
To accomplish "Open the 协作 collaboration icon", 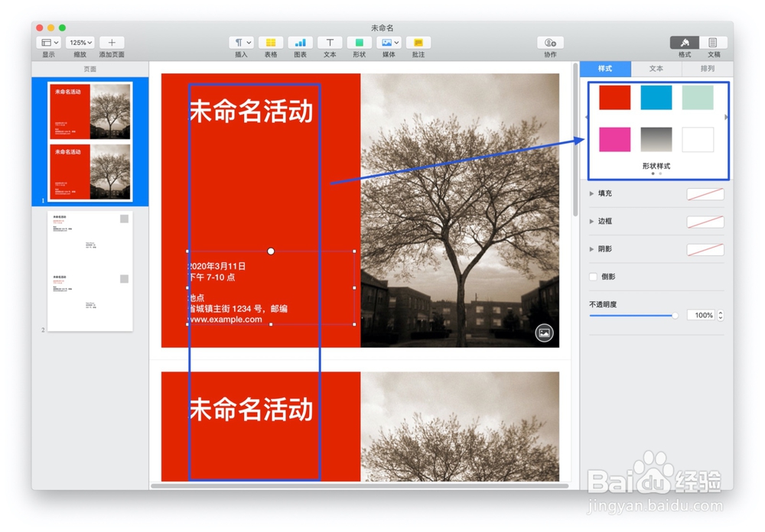I will coord(550,43).
